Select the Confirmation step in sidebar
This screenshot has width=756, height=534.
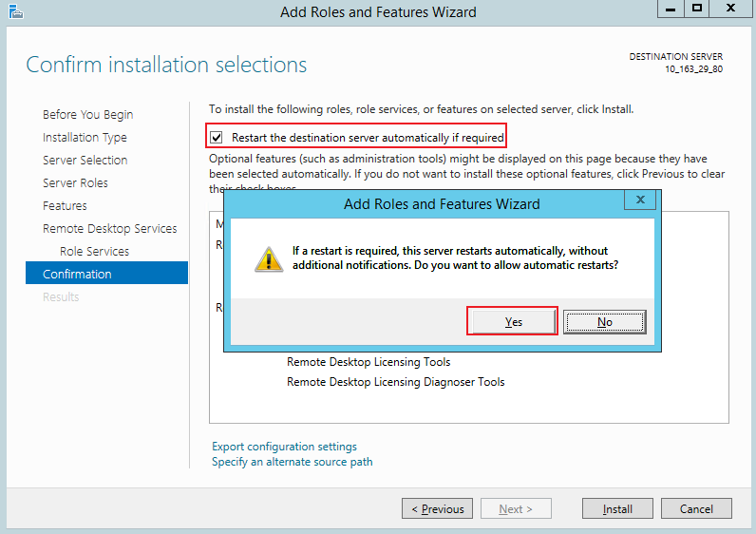(x=77, y=275)
